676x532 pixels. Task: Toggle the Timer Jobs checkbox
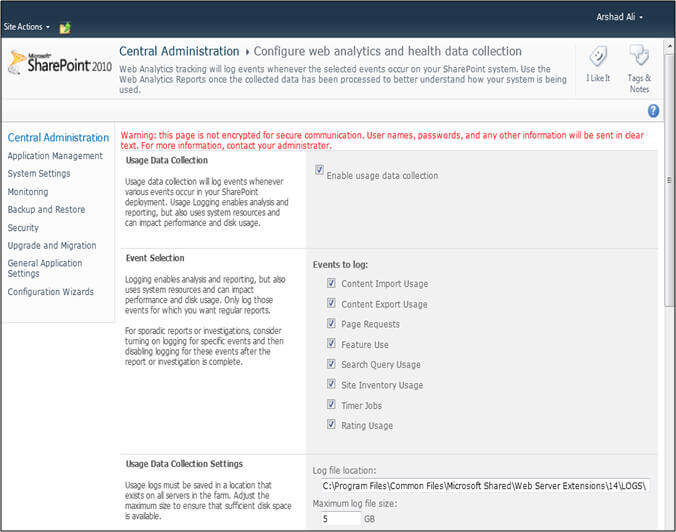tap(331, 404)
